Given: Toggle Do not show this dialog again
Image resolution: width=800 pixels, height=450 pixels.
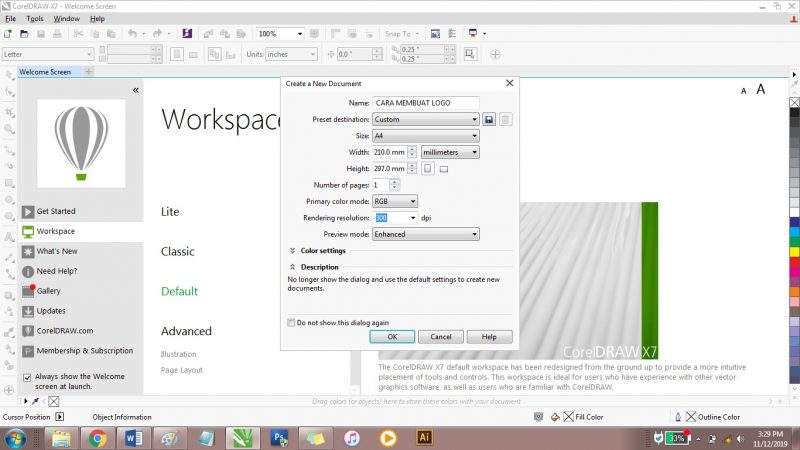Looking at the screenshot, I should click(291, 322).
